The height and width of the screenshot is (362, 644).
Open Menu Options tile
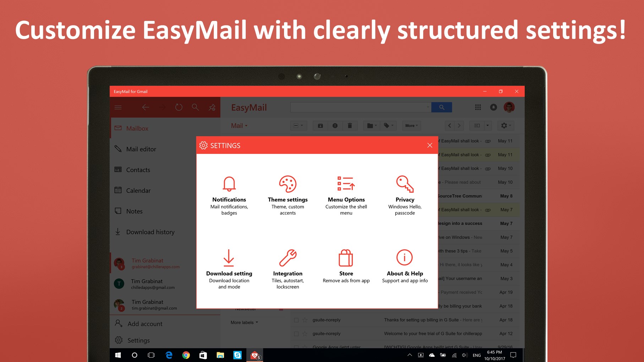point(346,195)
